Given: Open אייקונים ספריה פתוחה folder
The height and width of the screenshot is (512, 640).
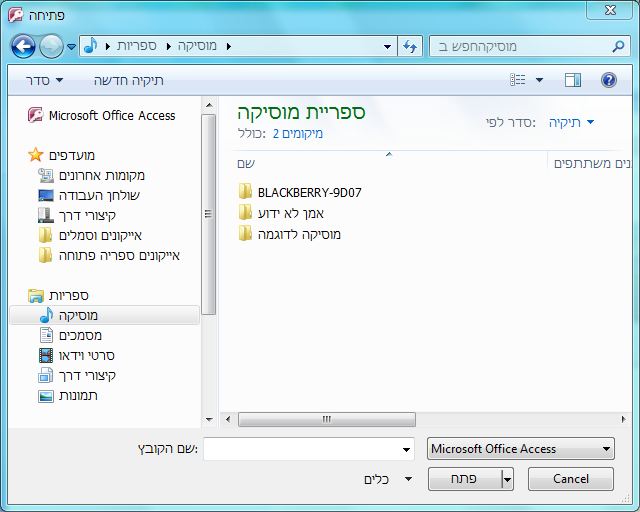Looking at the screenshot, I should pos(119,256).
